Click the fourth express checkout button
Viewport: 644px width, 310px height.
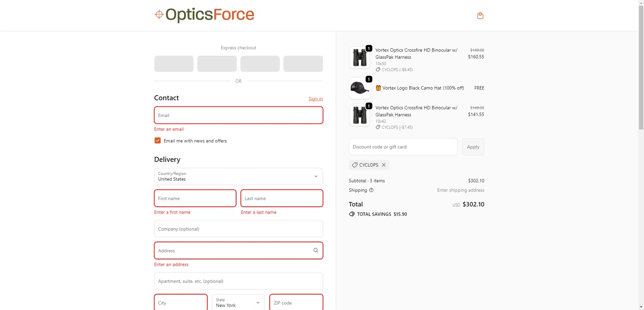pos(303,63)
